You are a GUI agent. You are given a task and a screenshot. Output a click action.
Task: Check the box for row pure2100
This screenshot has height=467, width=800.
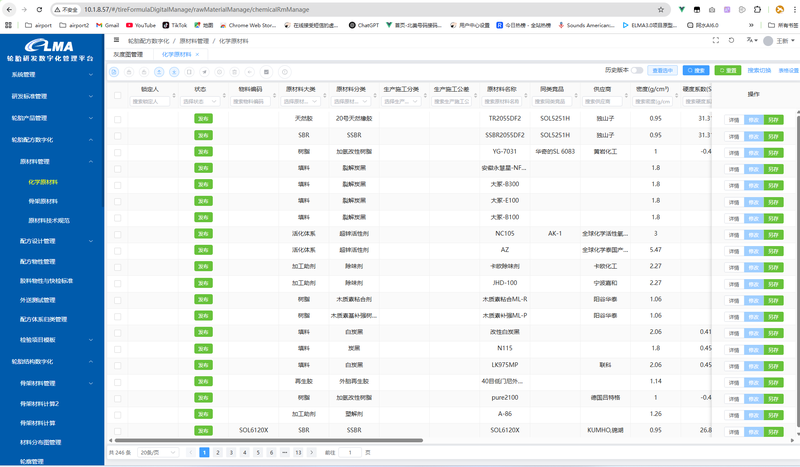[117, 398]
